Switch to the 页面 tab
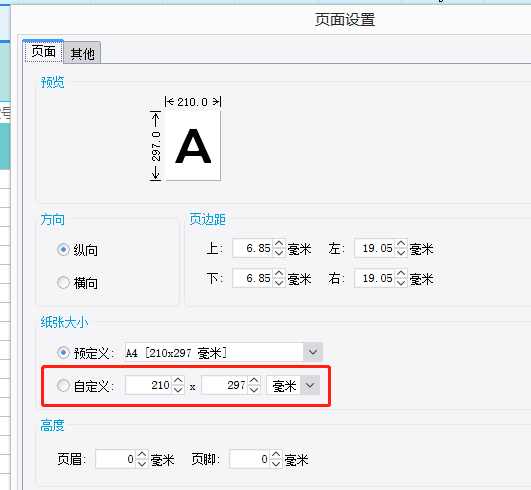This screenshot has height=490, width=531. [43, 51]
